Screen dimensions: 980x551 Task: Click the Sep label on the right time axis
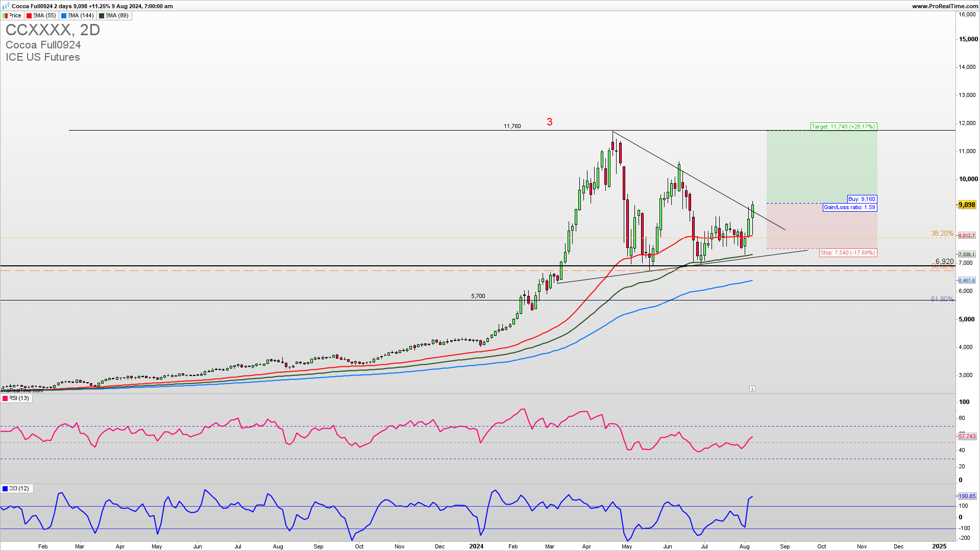pos(785,546)
